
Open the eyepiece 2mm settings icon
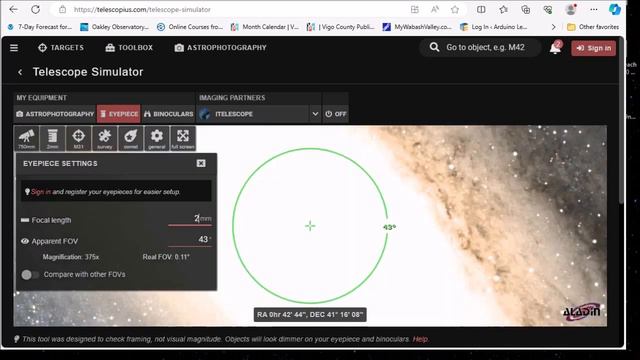53,138
